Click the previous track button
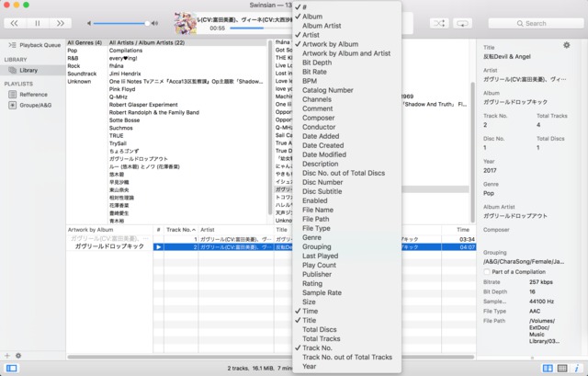The width and height of the screenshot is (588, 376). [15, 22]
